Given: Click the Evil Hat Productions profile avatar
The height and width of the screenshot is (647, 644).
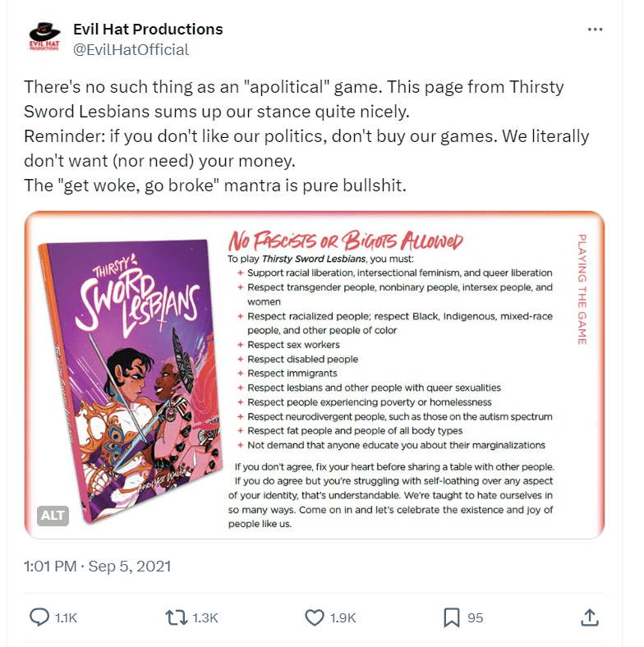Looking at the screenshot, I should 44,39.
